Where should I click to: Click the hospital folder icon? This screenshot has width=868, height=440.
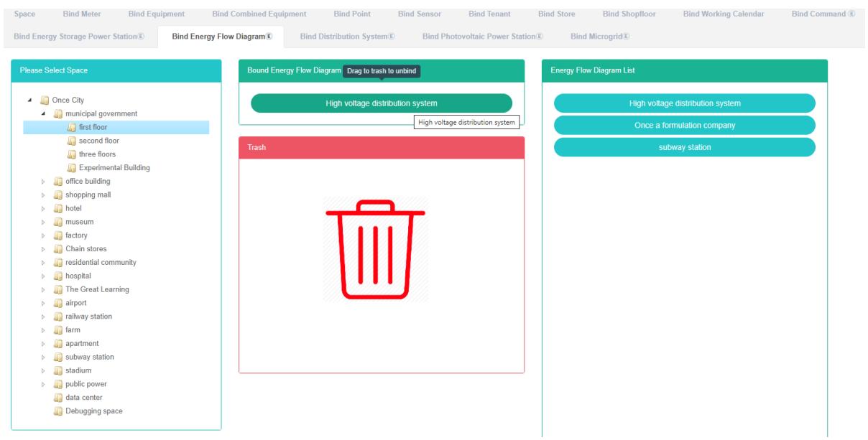click(59, 276)
